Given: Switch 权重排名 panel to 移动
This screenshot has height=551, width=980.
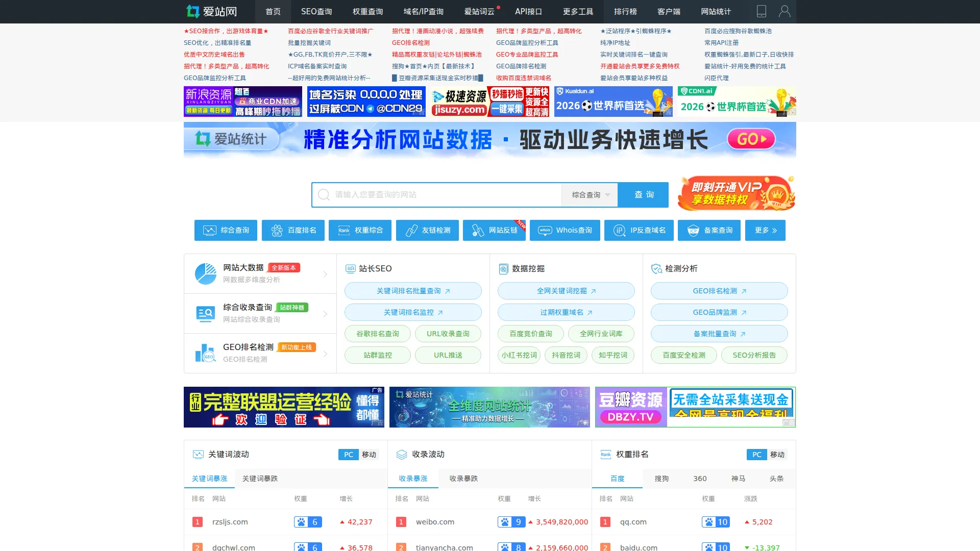Looking at the screenshot, I should click(777, 455).
